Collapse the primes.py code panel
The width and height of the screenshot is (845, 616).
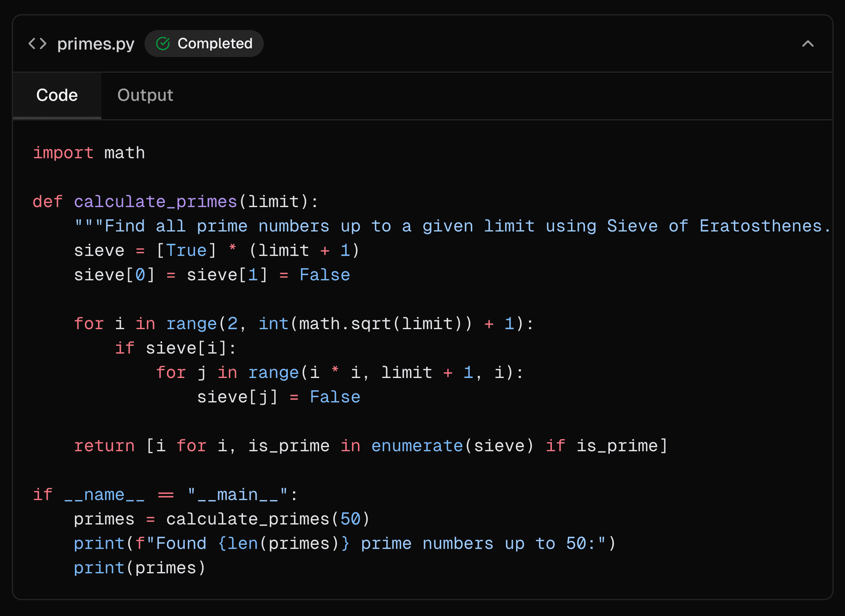[808, 44]
